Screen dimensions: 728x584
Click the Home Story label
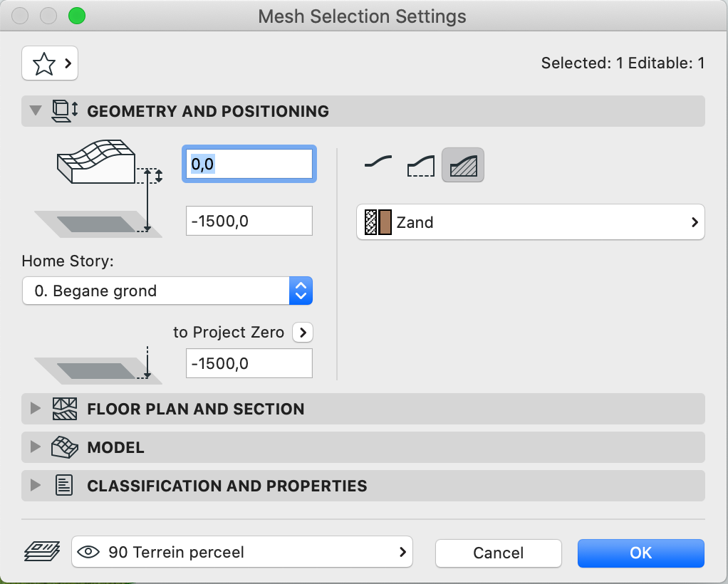click(68, 261)
